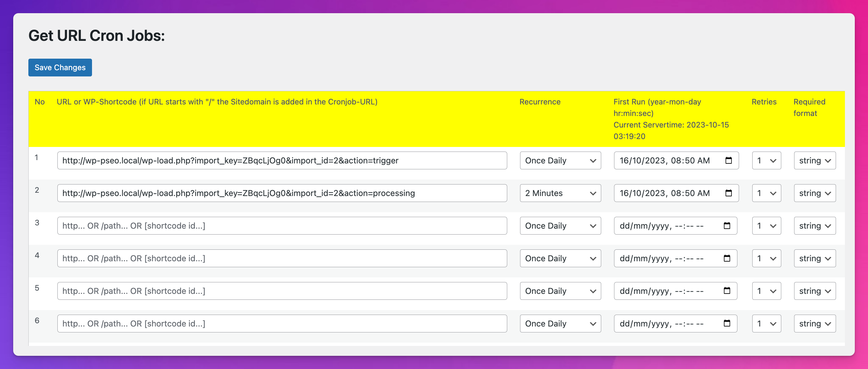Image resolution: width=868 pixels, height=369 pixels.
Task: Click the empty URL field in row 3
Action: pyautogui.click(x=282, y=226)
